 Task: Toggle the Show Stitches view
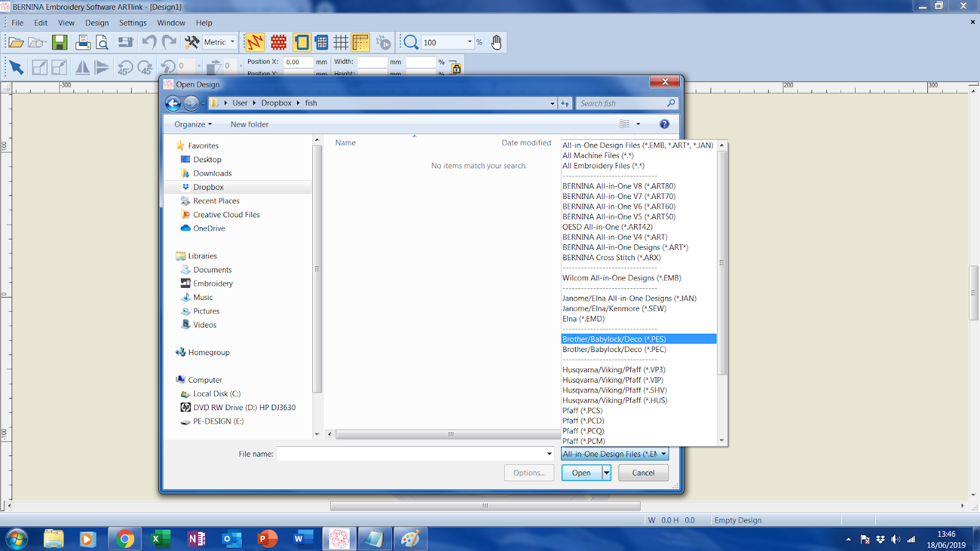point(255,42)
